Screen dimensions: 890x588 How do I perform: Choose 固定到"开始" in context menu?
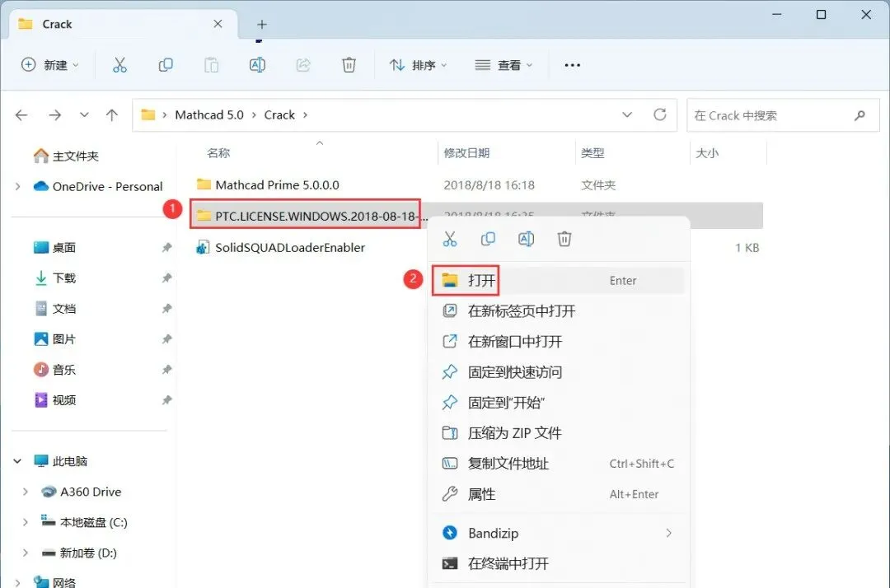[558, 403]
